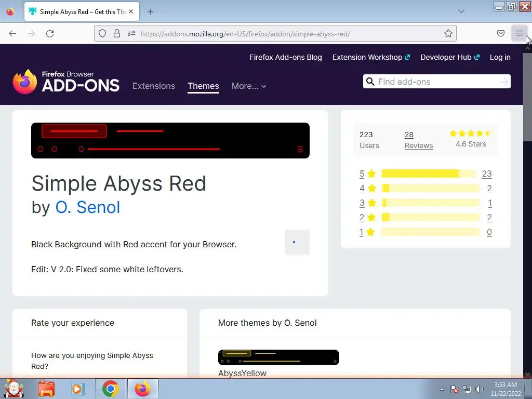
Task: Click the 2-star rating bar
Action: [x=431, y=218]
